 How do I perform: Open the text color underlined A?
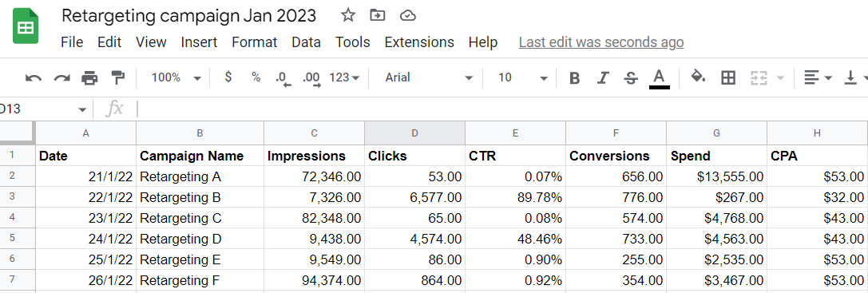(x=659, y=78)
